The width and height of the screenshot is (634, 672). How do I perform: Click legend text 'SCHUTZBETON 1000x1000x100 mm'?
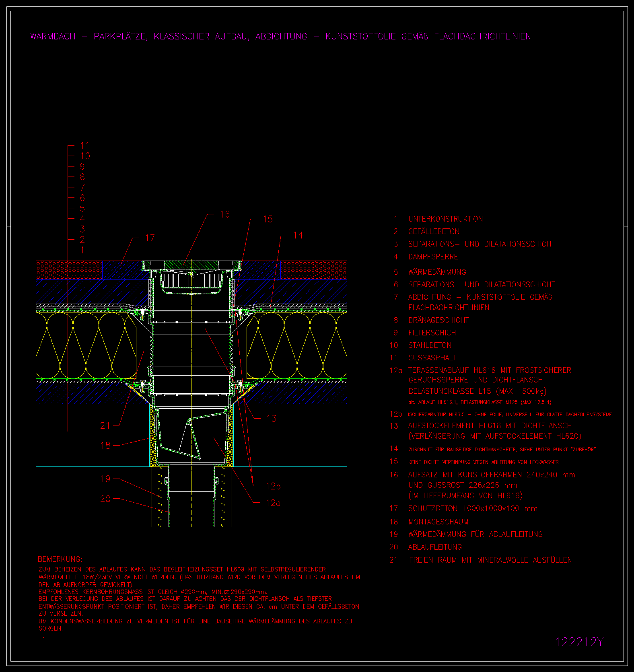click(x=473, y=509)
